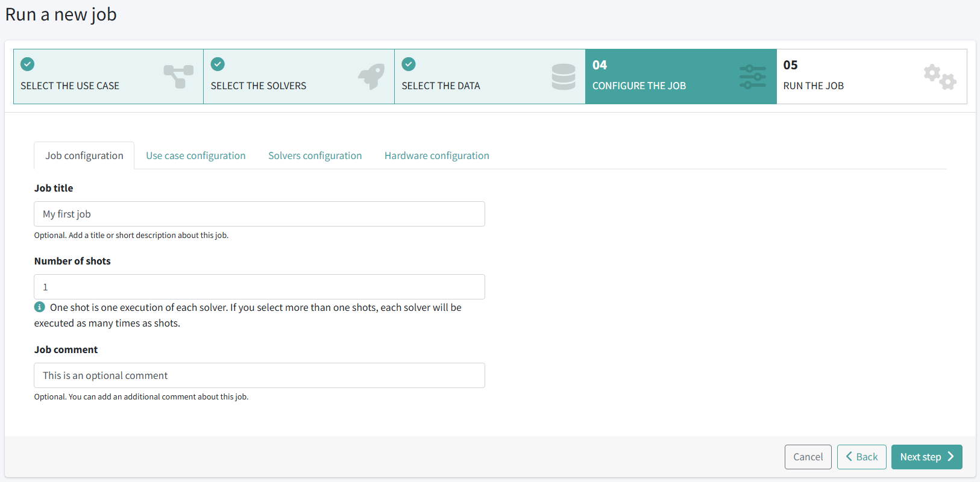
Task: Cancel the new job setup
Action: [x=808, y=457]
